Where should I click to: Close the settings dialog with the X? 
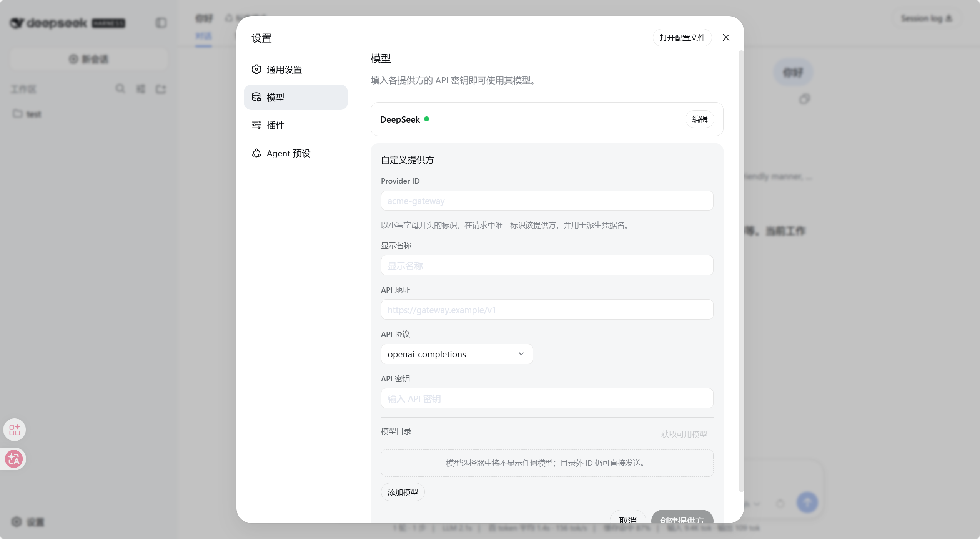(x=726, y=38)
